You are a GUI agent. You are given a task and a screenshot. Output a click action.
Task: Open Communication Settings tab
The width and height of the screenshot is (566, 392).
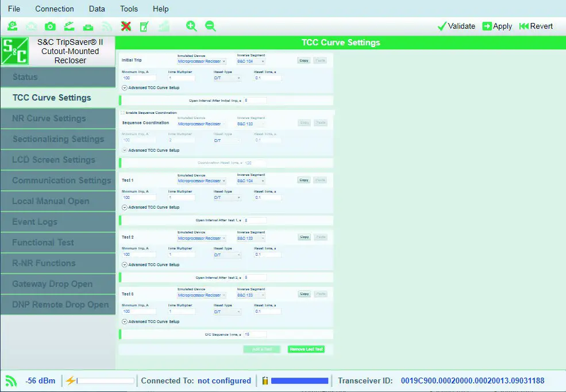coord(58,180)
